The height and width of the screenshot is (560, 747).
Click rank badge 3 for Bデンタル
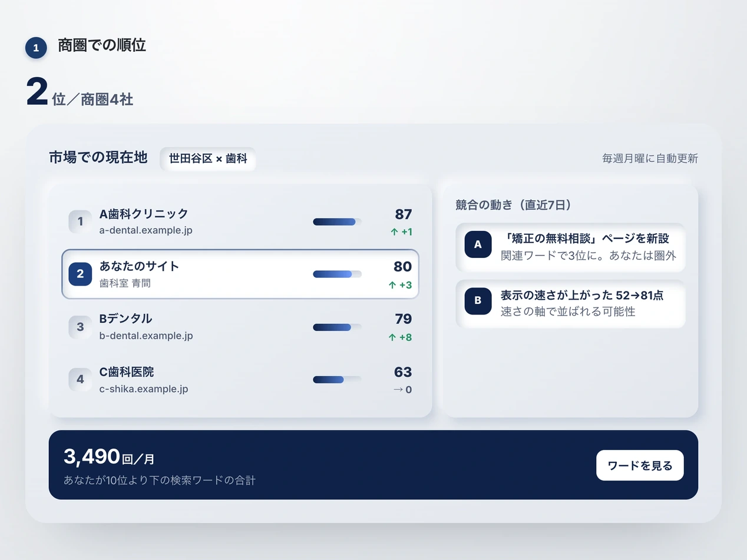tap(80, 327)
